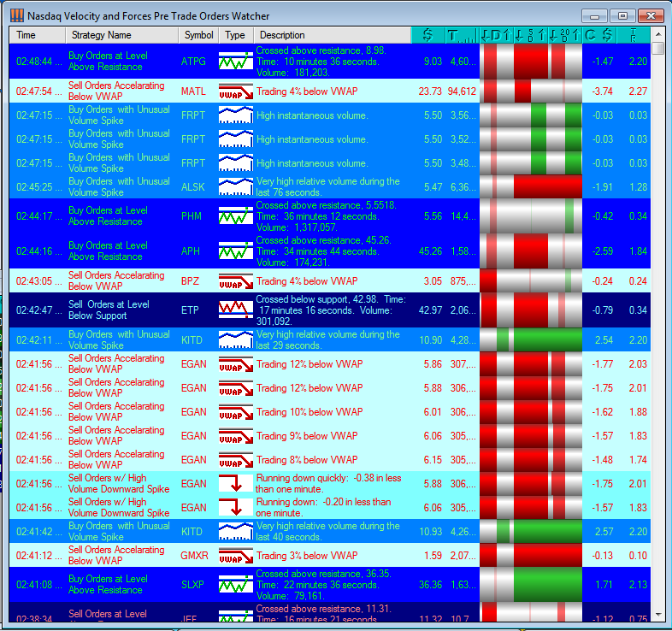Click VWAP icon for EGAN Trading 9% row
Image resolution: width=672 pixels, height=631 pixels.
[236, 436]
